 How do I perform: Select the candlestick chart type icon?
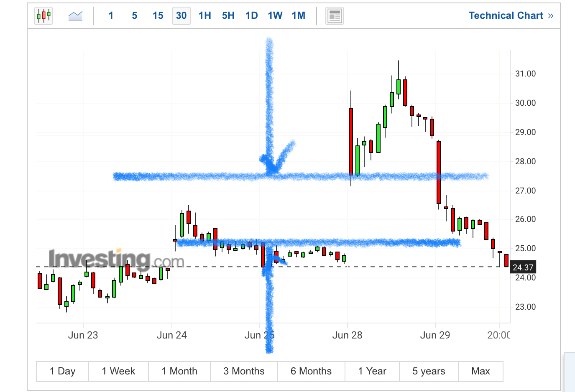pyautogui.click(x=43, y=16)
